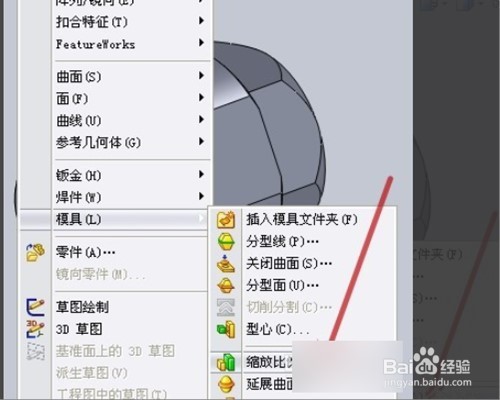Select 焊件(W) menu entry
The image size is (500, 400).
(x=132, y=197)
